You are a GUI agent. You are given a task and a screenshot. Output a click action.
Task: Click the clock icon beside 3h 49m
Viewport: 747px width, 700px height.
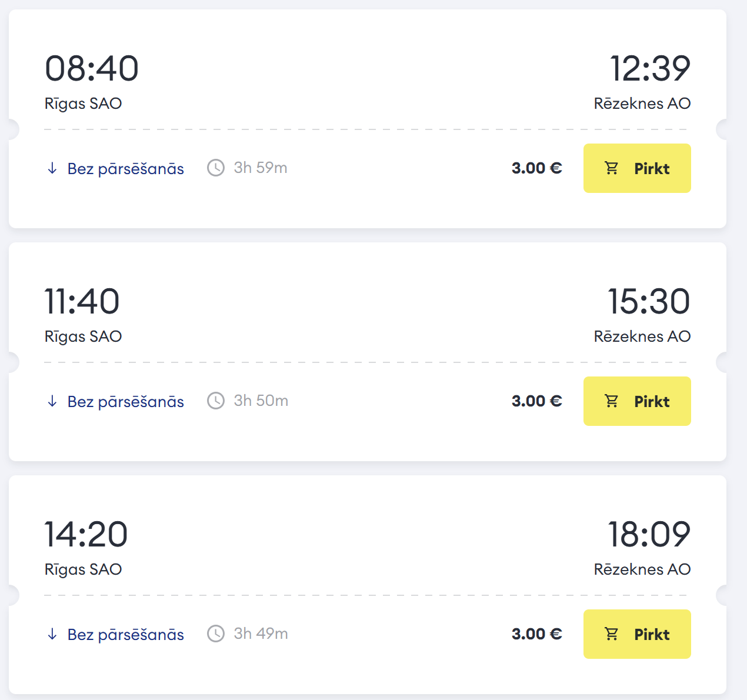point(216,634)
